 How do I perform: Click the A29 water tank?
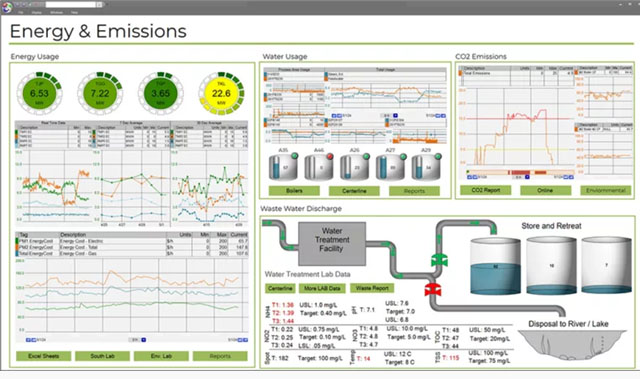click(x=426, y=167)
